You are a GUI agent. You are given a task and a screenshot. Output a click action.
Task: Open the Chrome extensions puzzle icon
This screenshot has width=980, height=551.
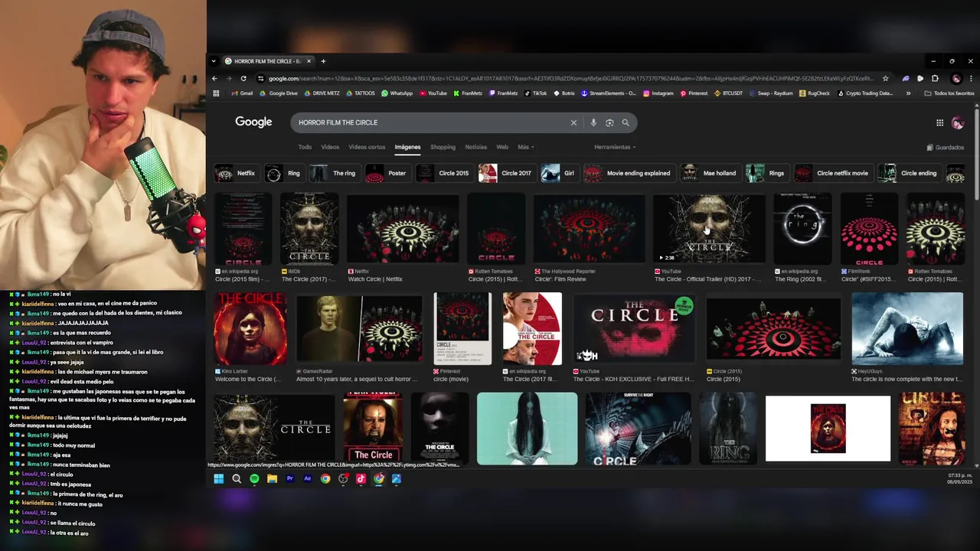[x=935, y=78]
